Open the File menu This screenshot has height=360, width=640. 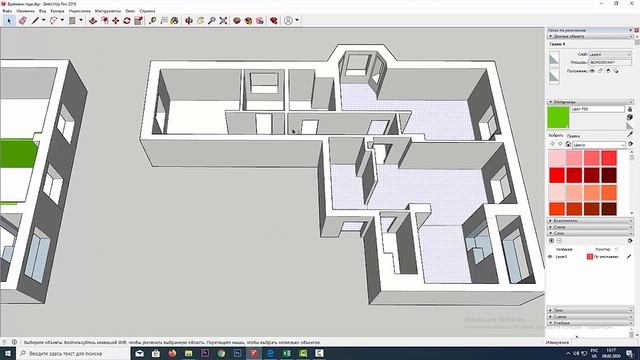pos(7,11)
